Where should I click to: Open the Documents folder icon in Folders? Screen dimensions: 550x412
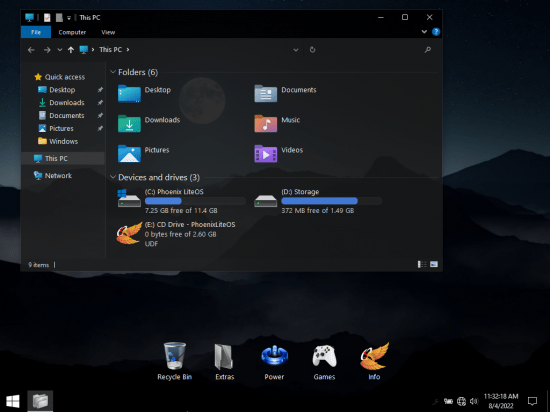coord(266,94)
